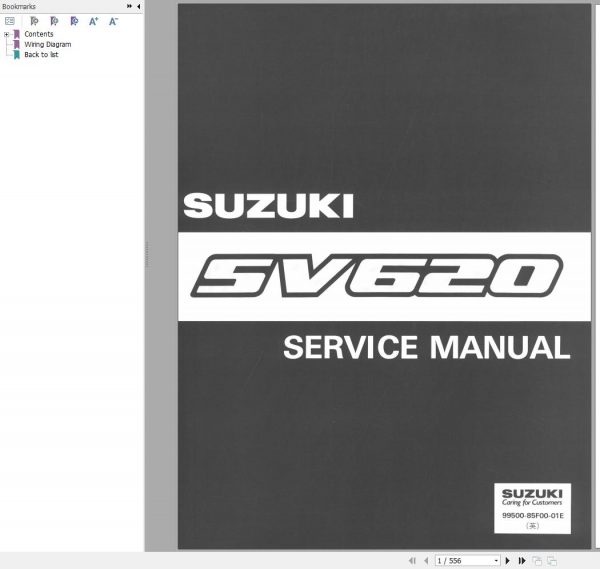Image resolution: width=600 pixels, height=569 pixels.
Task: Expand the Contents bookmark tree node
Action: [x=7, y=34]
